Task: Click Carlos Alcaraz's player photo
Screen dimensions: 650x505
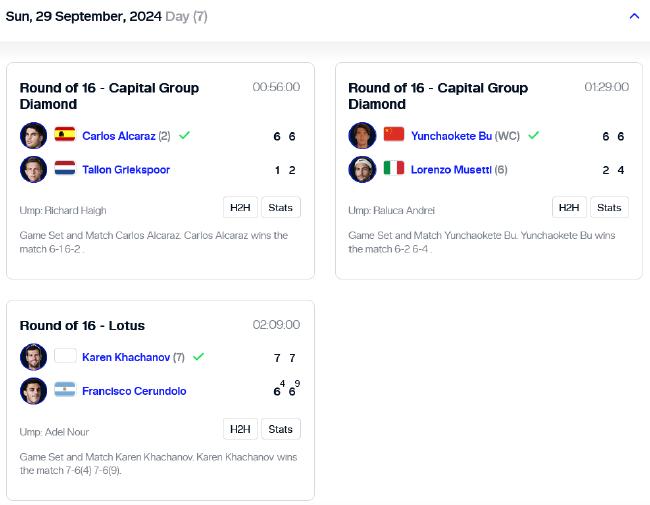Action: coord(34,136)
